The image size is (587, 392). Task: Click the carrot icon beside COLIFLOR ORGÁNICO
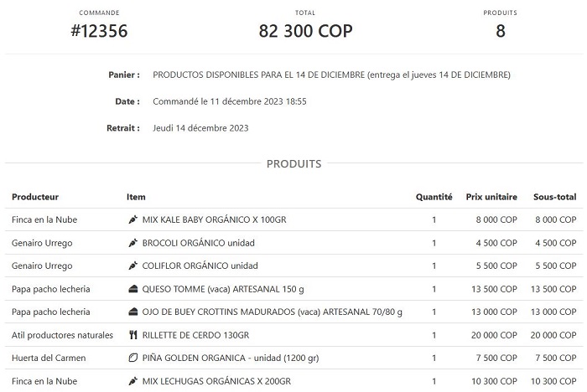132,266
